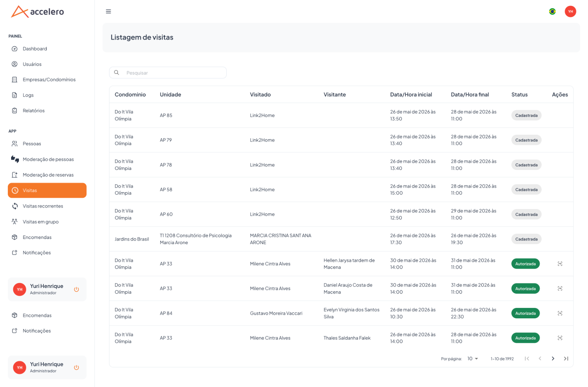Click the Autorizada status badge for AP 84
Screen dimensions: 588x387
[x=525, y=313]
